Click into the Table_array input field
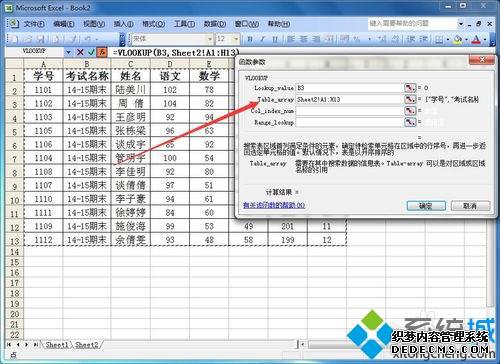This screenshot has height=364, width=500. coord(349,99)
